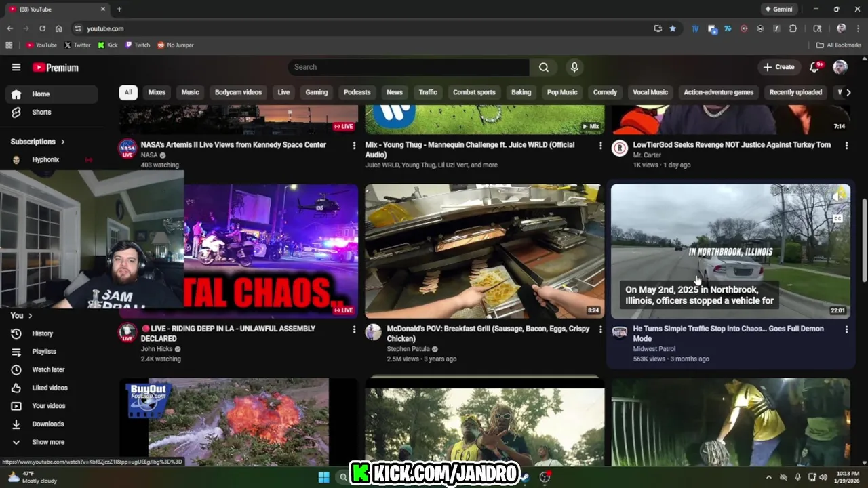This screenshot has width=868, height=488.
Task: Reload the page in Chrome
Action: click(42, 28)
